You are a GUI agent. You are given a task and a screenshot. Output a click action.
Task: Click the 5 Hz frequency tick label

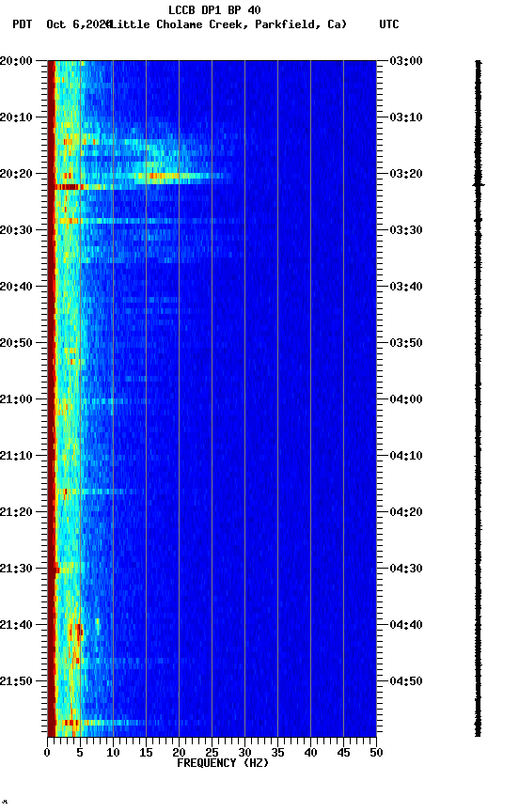point(80,753)
